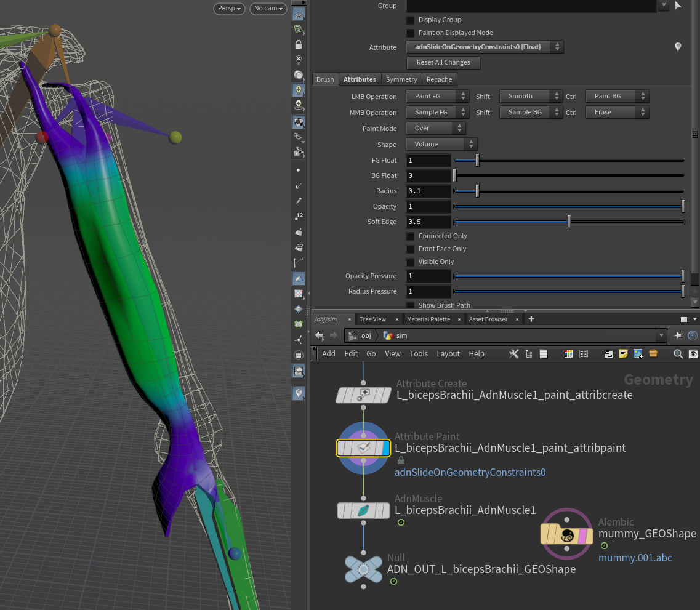Click the pin icon beside the network path
This screenshot has width=700, height=610.
pos(678,335)
